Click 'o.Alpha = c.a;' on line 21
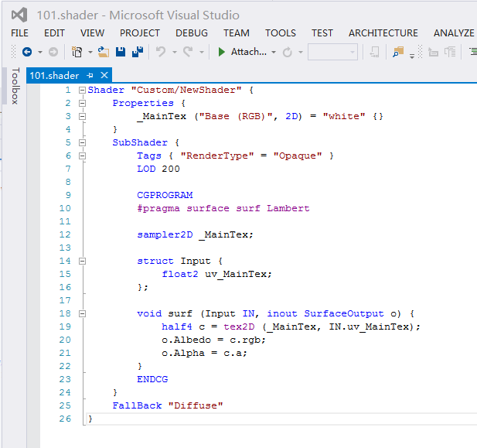 click(204, 354)
